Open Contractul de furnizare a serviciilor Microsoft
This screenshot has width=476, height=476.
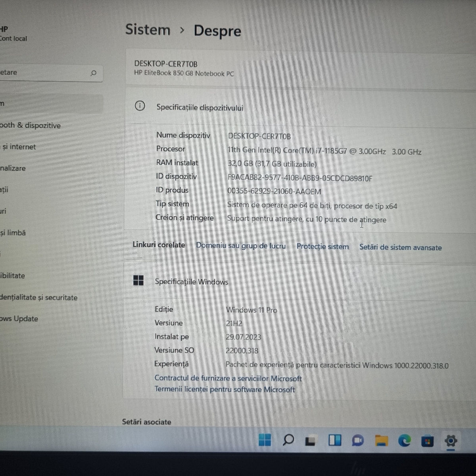tap(228, 378)
